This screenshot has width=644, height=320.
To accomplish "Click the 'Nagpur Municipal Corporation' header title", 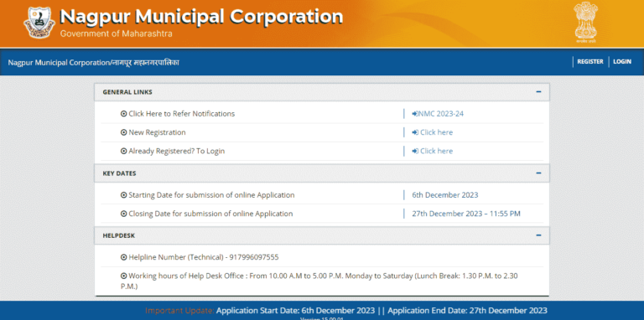I will click(201, 17).
